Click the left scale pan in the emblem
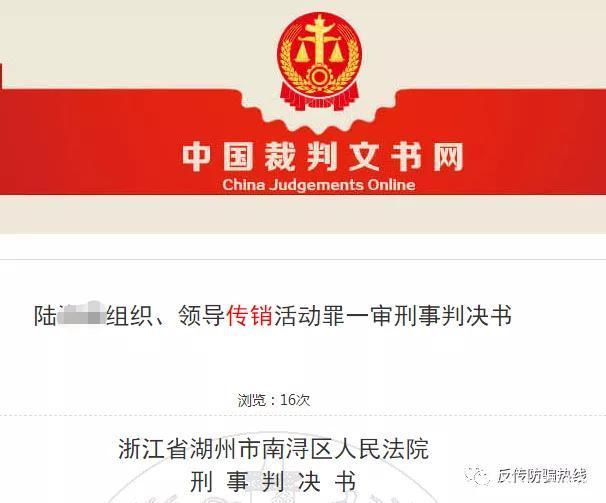606x503 pixels. pyautogui.click(x=303, y=53)
